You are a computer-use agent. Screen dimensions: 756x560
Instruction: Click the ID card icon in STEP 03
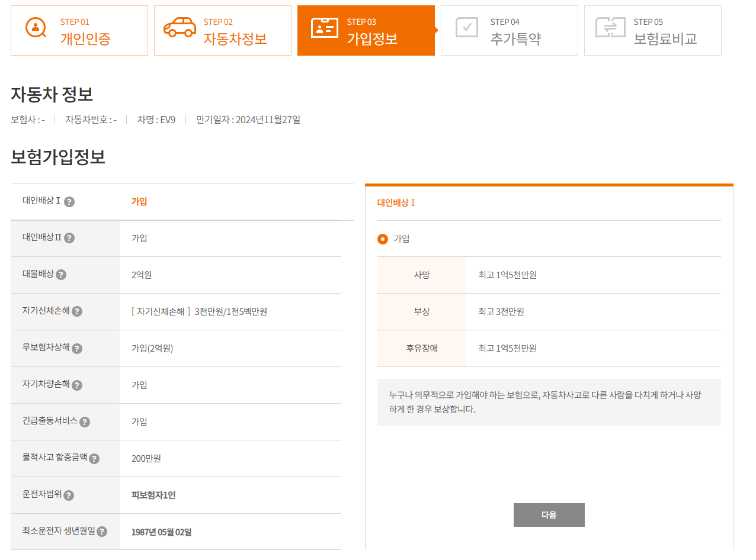[x=323, y=28]
